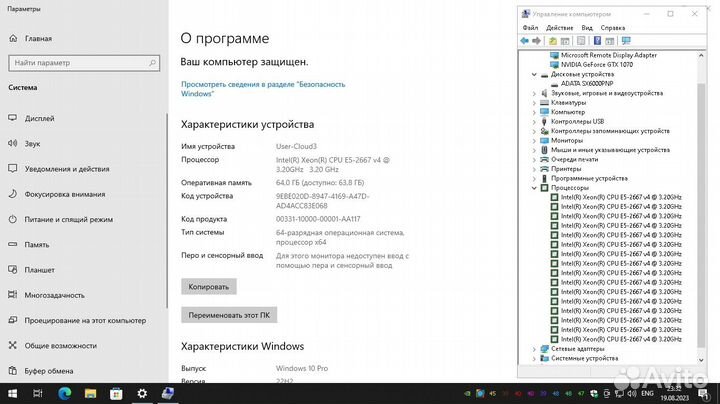The image size is (720, 404).
Task: Select the ADATA SX6000PNP disk
Action: pos(587,84)
